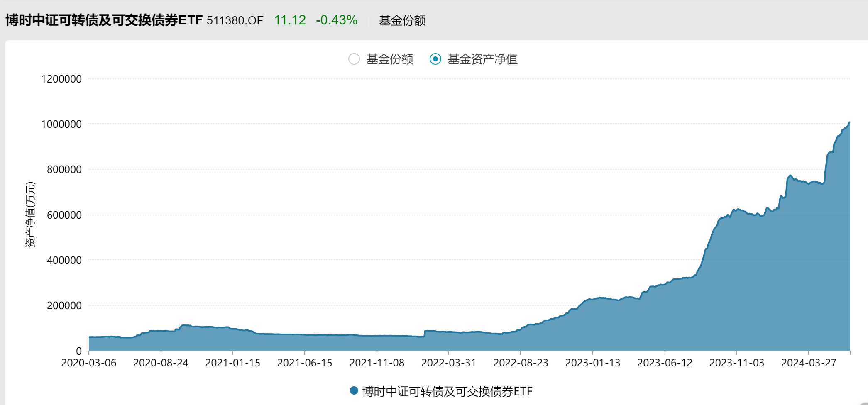The image size is (868, 405).
Task: Click x-axis date 2024-03-27
Action: tap(809, 363)
